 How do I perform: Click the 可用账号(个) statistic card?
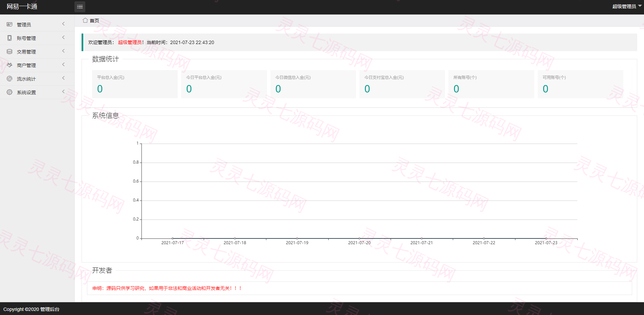pos(580,84)
